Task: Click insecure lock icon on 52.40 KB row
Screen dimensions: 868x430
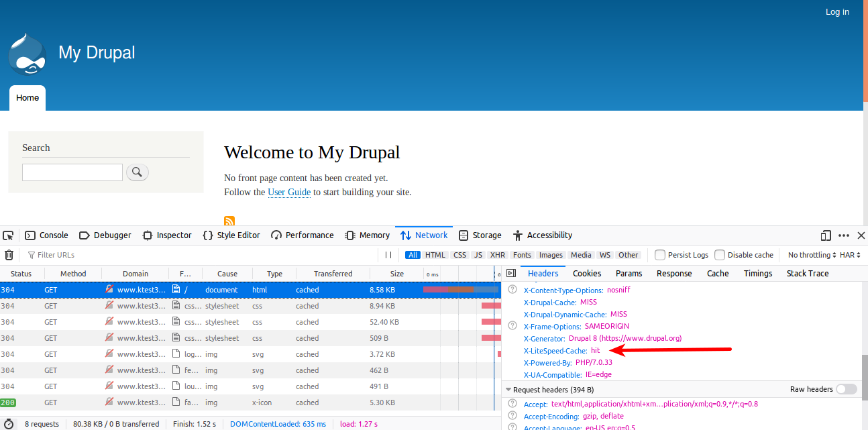Action: pyautogui.click(x=109, y=321)
